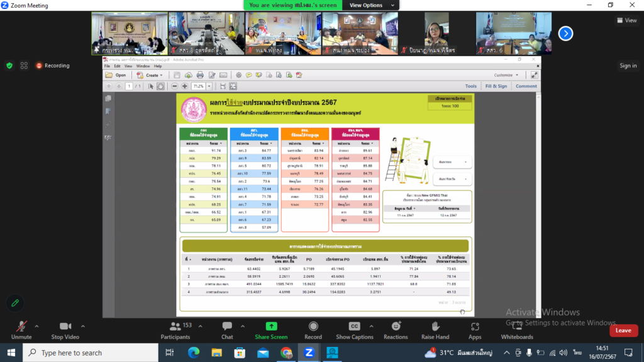The height and width of the screenshot is (362, 644).
Task: Click the zoom in plus icon
Action: click(x=185, y=86)
